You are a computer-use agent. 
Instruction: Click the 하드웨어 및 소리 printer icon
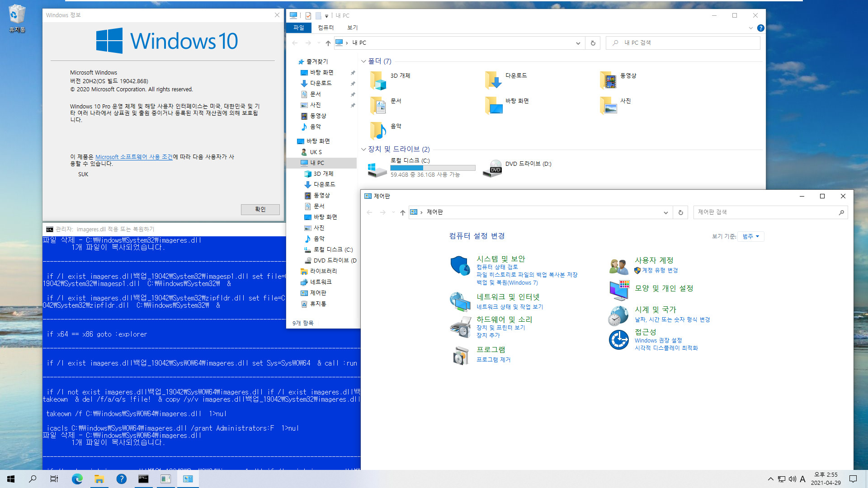click(460, 327)
